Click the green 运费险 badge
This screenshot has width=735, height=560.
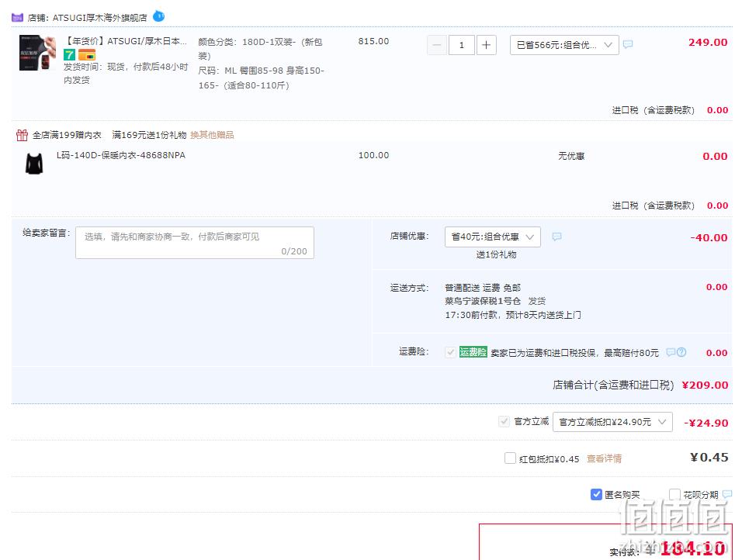click(x=473, y=352)
